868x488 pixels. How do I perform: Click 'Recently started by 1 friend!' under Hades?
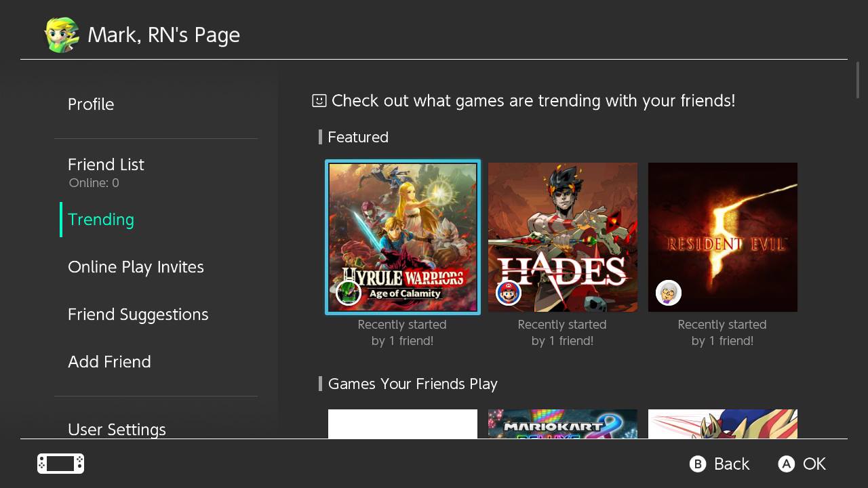coord(562,333)
